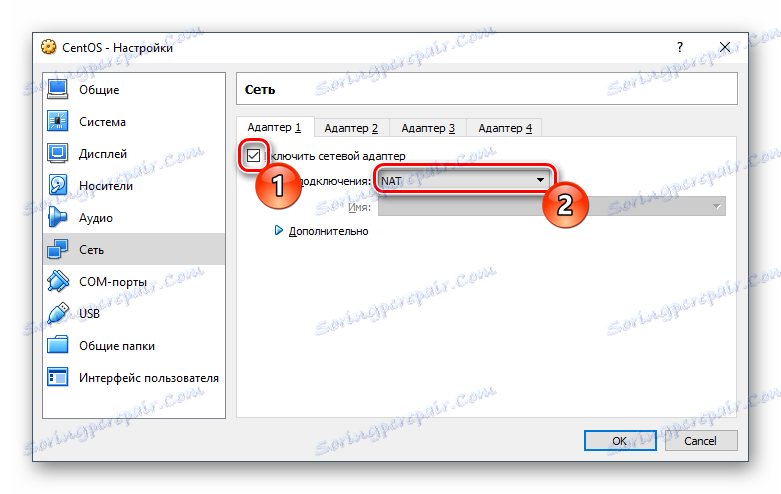Click the Имя field label
Image resolution: width=781 pixels, height=494 pixels.
click(359, 207)
